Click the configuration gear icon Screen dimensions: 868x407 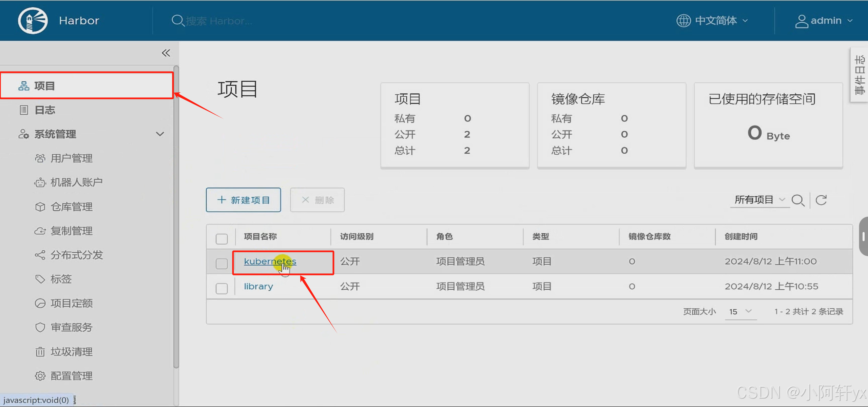click(x=40, y=376)
